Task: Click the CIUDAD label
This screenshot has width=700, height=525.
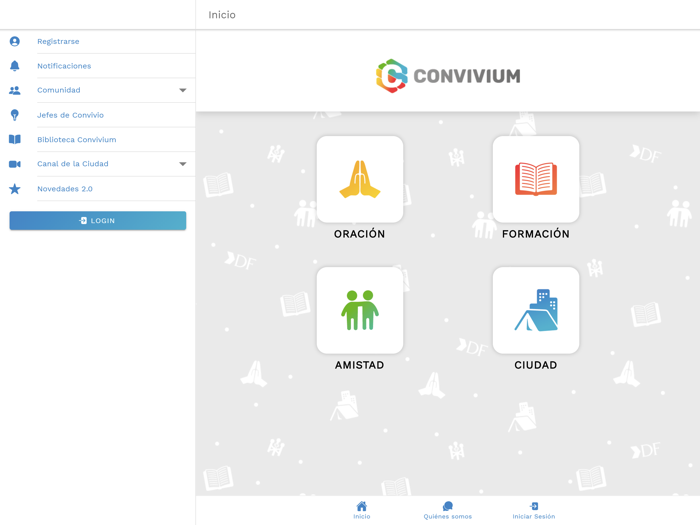Action: pyautogui.click(x=536, y=365)
